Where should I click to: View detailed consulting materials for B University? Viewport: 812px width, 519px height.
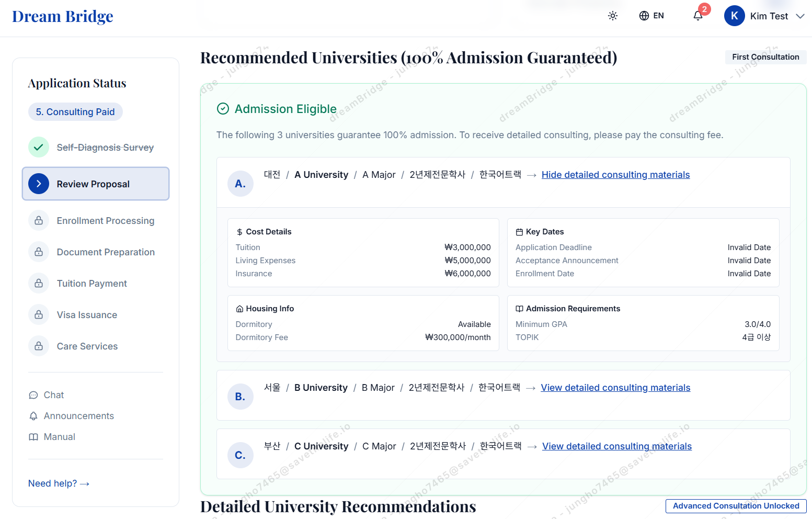pyautogui.click(x=615, y=388)
